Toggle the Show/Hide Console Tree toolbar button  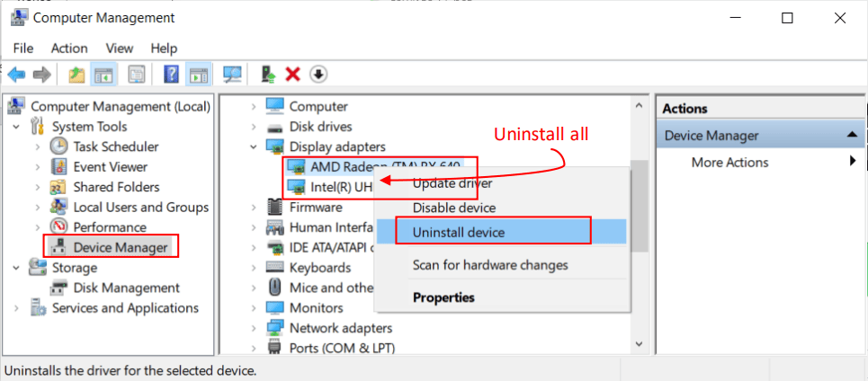(x=104, y=75)
